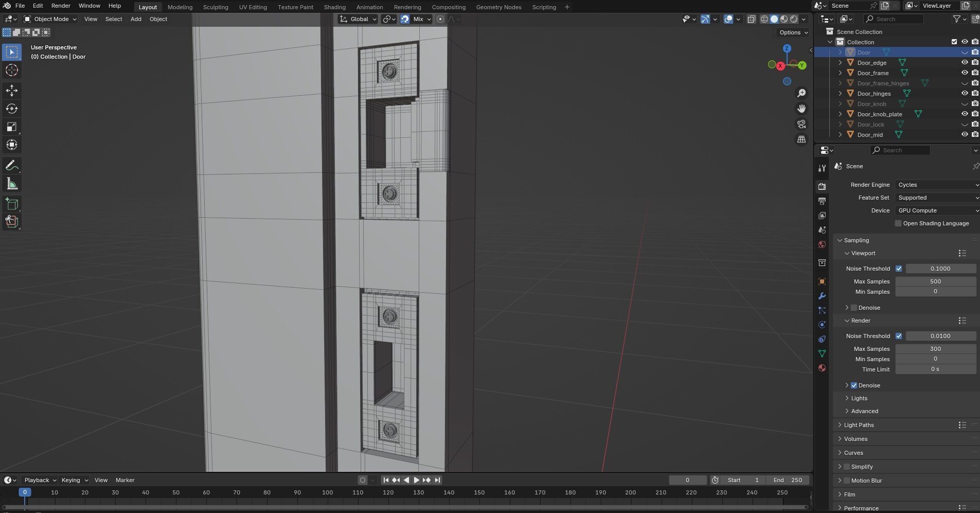
Task: Open the Global orientation dropdown
Action: [x=358, y=19]
